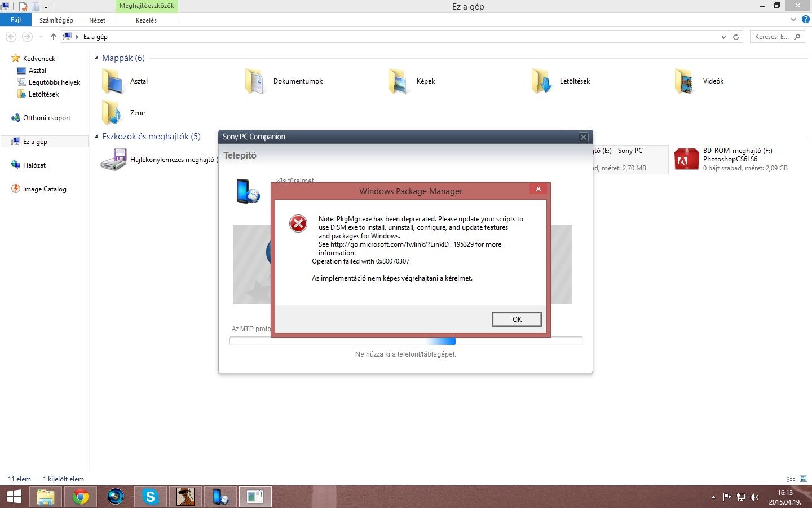
Task: Collapse the Eszközök és meghajtók (5) group
Action: [x=97, y=137]
